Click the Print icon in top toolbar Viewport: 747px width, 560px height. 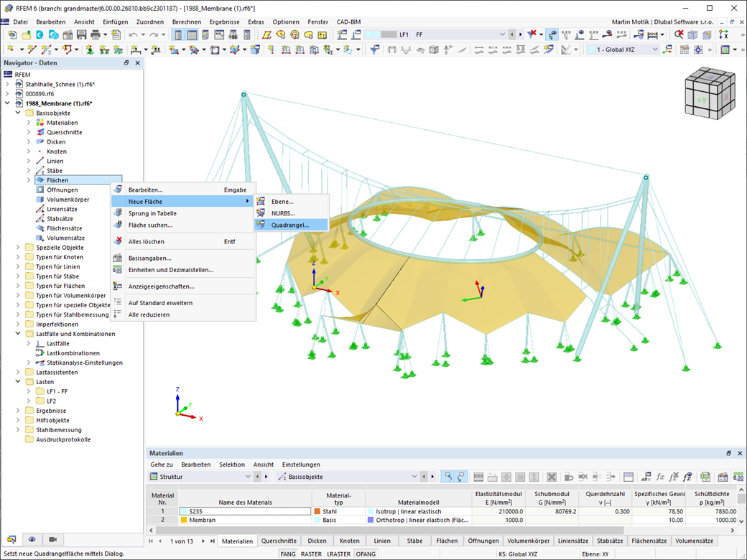96,34
